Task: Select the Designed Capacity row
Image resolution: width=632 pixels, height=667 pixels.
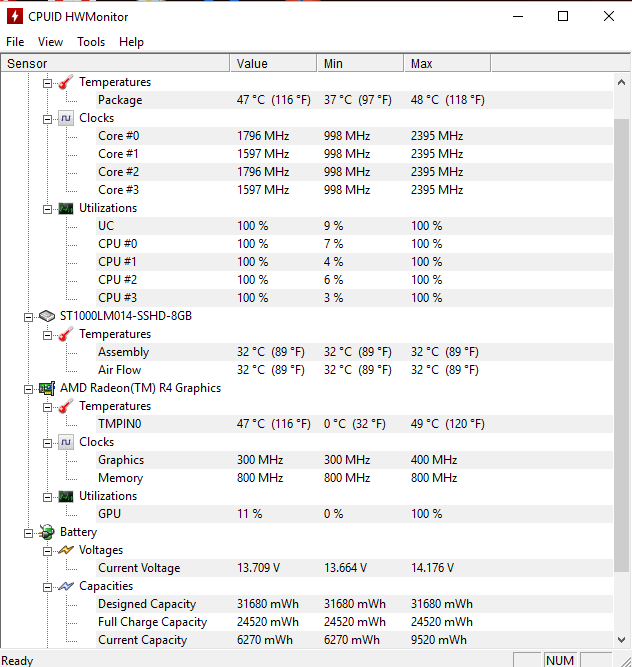Action: pyautogui.click(x=354, y=604)
